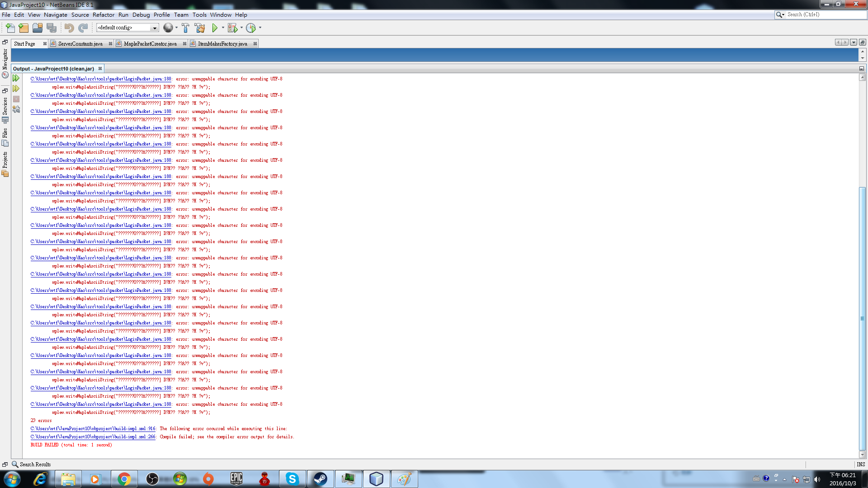Run the project with green play icon
This screenshot has width=868, height=488.
click(215, 28)
